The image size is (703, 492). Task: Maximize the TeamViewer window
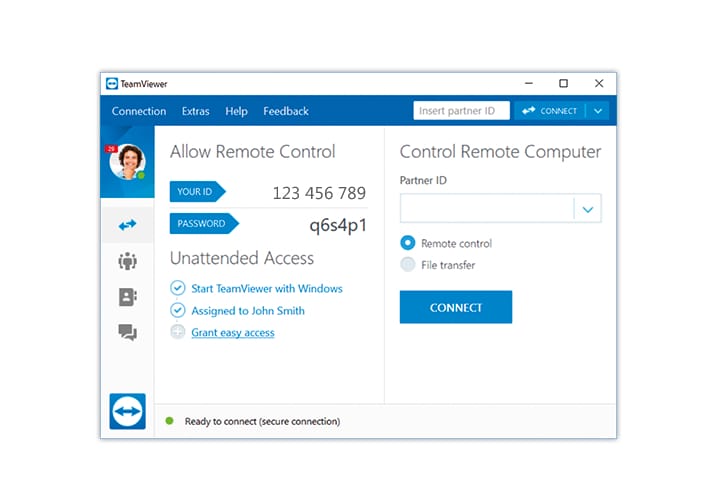(564, 83)
